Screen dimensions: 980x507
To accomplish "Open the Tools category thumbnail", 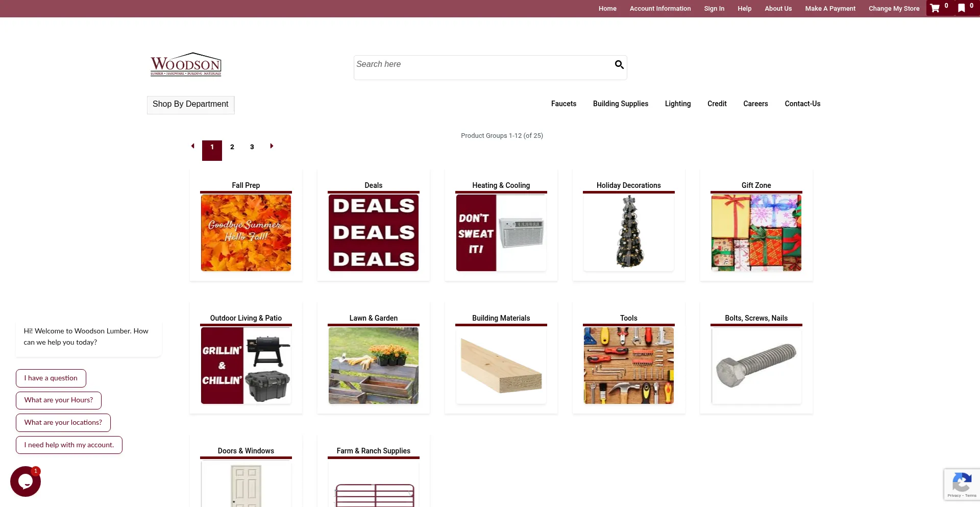I will click(x=629, y=366).
